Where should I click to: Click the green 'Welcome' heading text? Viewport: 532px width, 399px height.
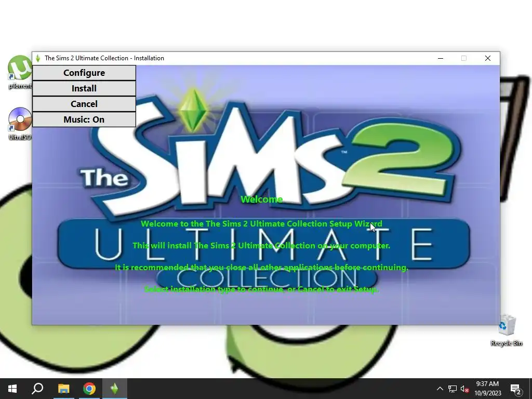tap(262, 199)
